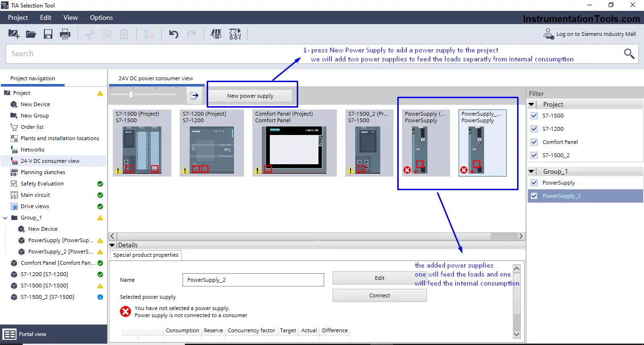Click the warning icon on S7-1200 card

point(184,170)
